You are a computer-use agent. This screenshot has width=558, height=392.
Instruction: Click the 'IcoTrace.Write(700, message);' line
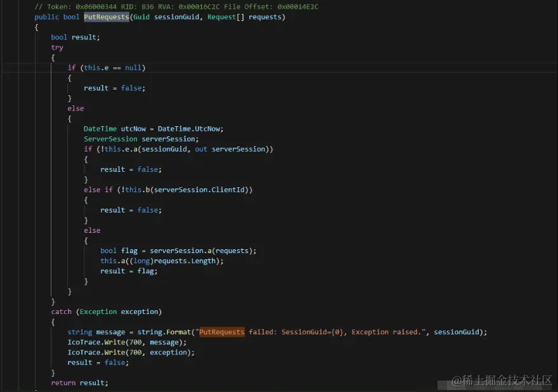click(x=127, y=342)
